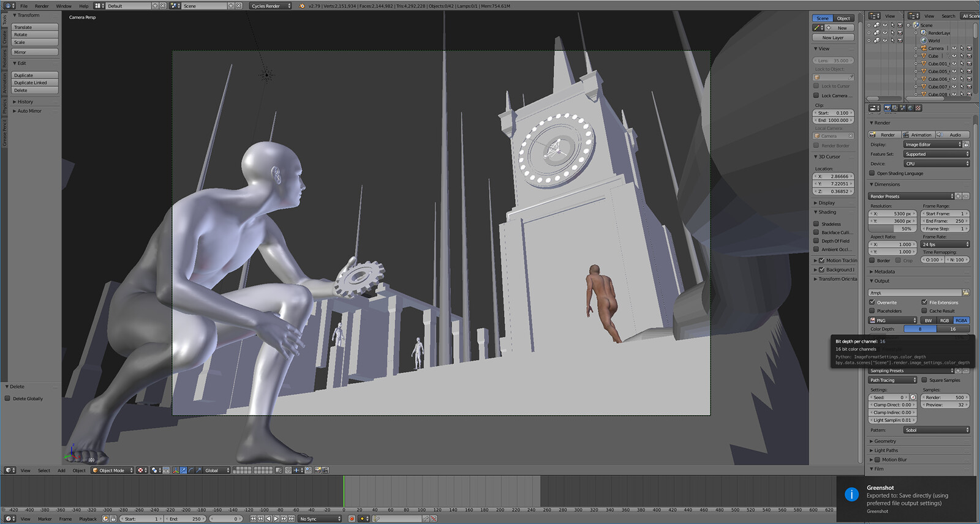
Task: Click Duplicate Linked in tool shelf
Action: (35, 83)
